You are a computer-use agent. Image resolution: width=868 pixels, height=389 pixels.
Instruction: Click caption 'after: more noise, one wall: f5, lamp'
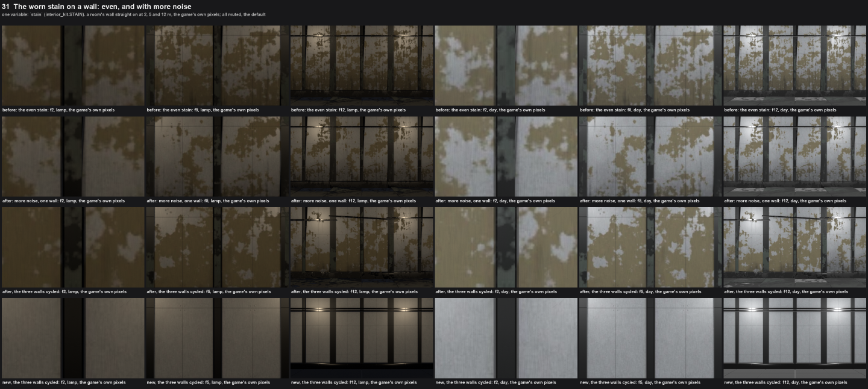click(208, 201)
